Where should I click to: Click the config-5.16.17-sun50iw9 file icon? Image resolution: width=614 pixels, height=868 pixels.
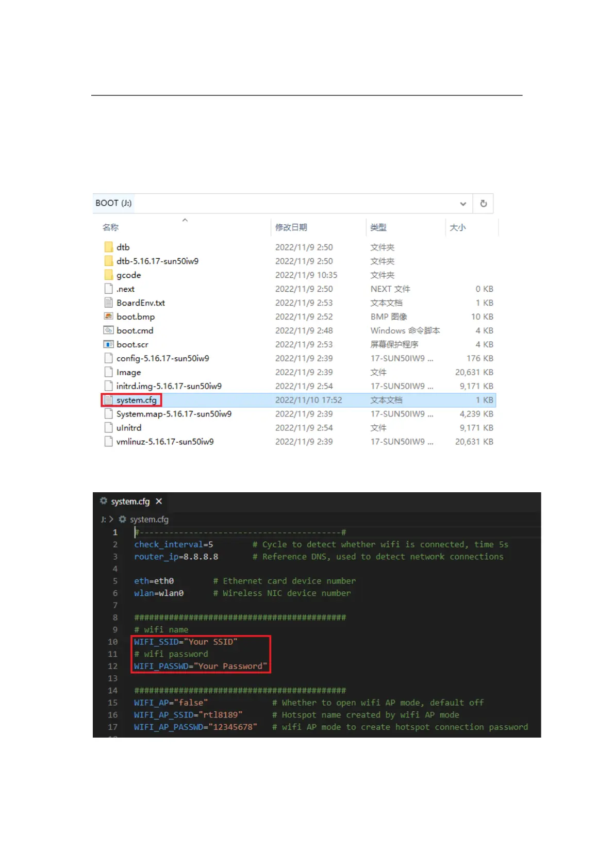(x=108, y=358)
